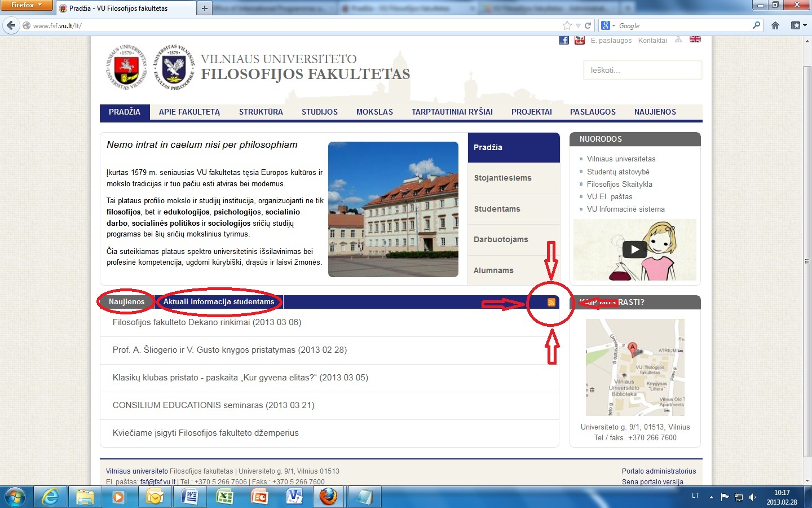Click the Philosophy Faculty eagle crest logo
812x508 pixels.
[174, 68]
